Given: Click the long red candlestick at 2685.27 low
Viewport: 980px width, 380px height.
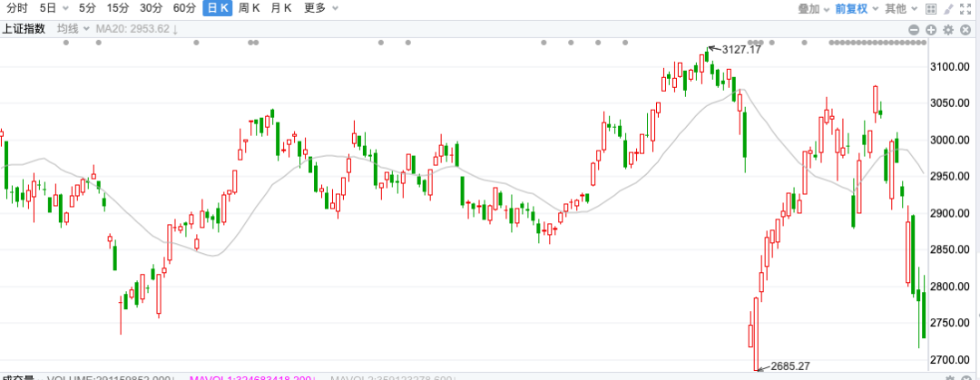Looking at the screenshot, I should click(x=756, y=335).
